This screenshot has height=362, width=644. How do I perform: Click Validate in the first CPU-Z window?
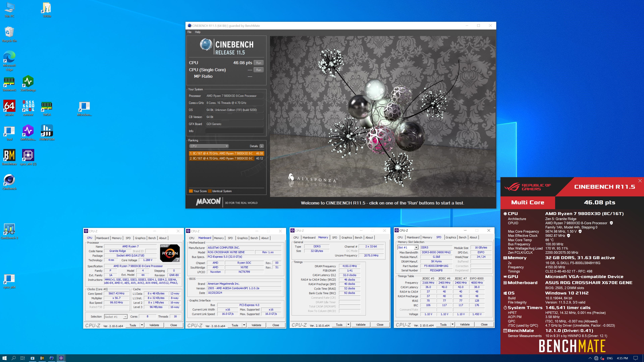pos(154,325)
